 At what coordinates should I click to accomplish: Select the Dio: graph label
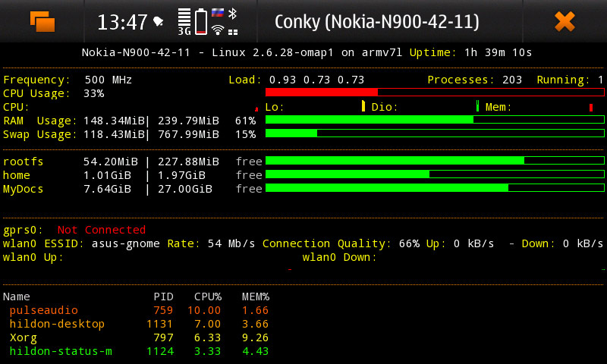click(x=385, y=107)
